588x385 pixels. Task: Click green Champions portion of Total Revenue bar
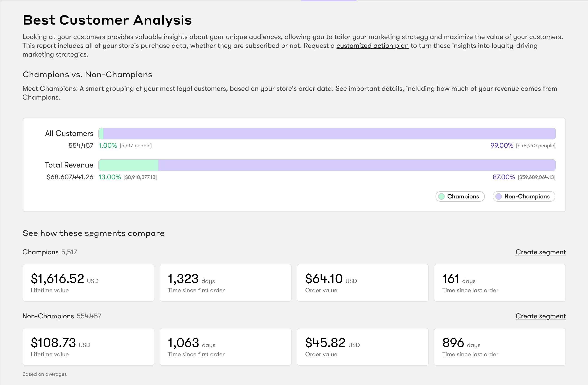pos(128,165)
